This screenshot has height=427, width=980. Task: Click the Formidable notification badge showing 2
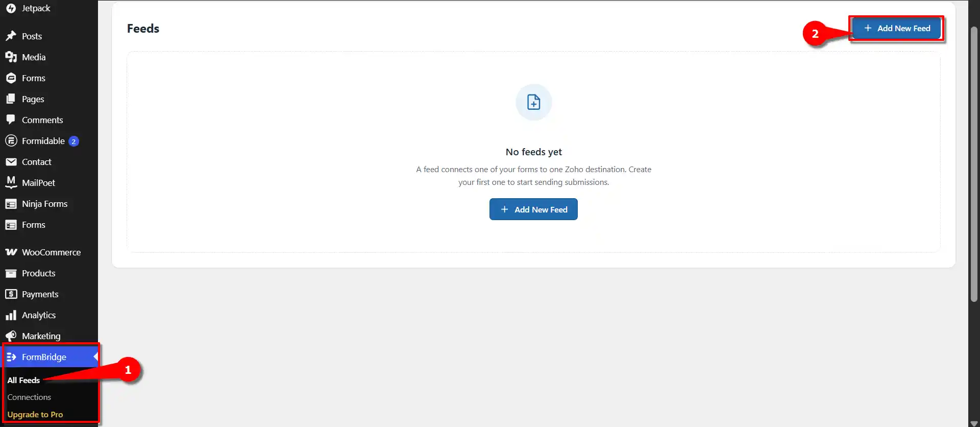[x=73, y=141]
